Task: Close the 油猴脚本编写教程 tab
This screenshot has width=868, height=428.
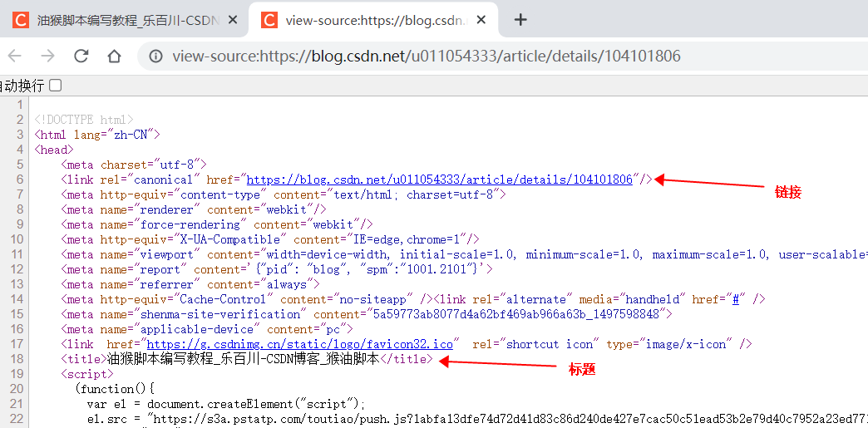Action: [x=233, y=20]
